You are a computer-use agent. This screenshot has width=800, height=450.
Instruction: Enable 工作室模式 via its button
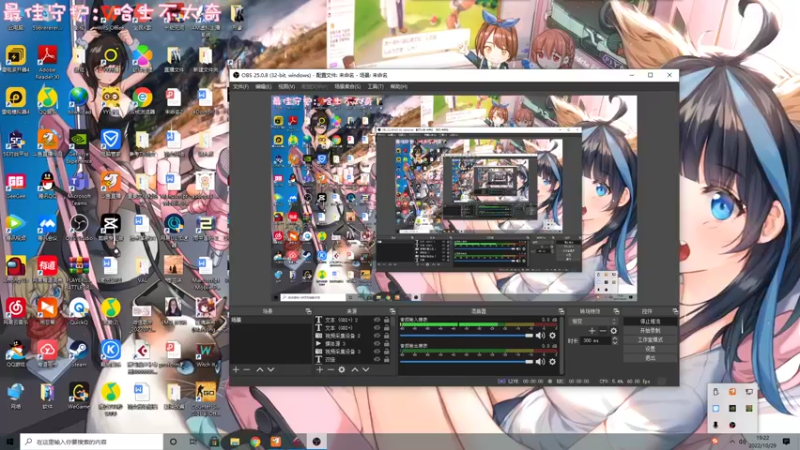(x=650, y=340)
